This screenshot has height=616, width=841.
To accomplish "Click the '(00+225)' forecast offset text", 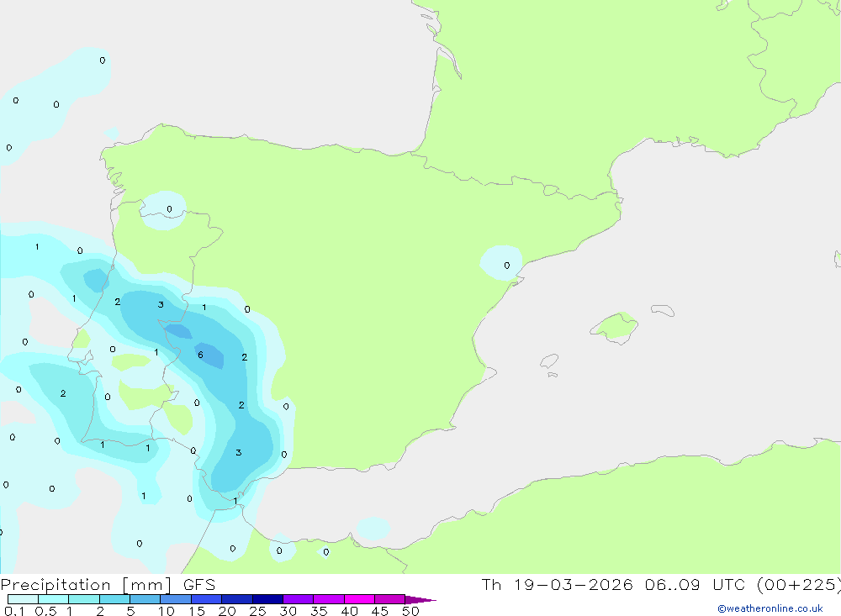I will [x=799, y=585].
